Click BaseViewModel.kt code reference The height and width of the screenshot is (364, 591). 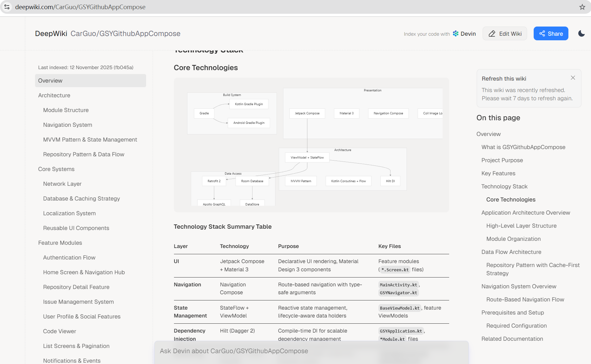[x=400, y=308]
